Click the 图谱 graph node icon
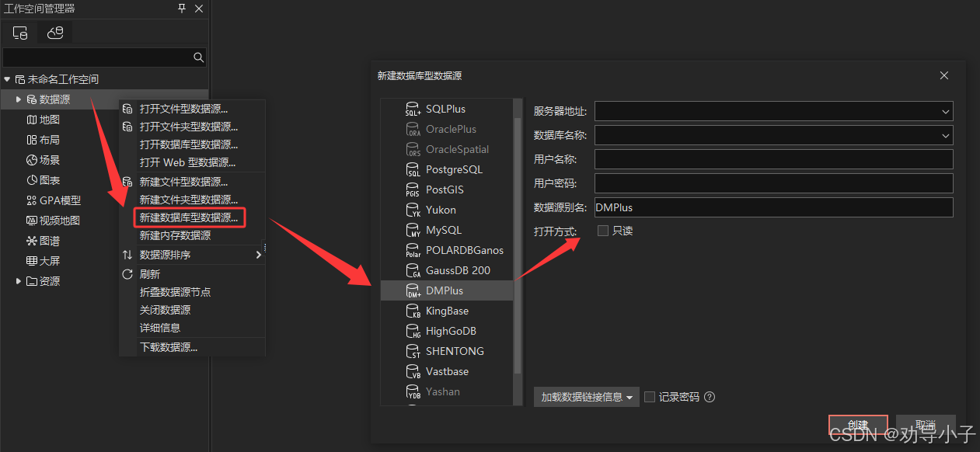Screen dimensions: 980x452 (32, 241)
